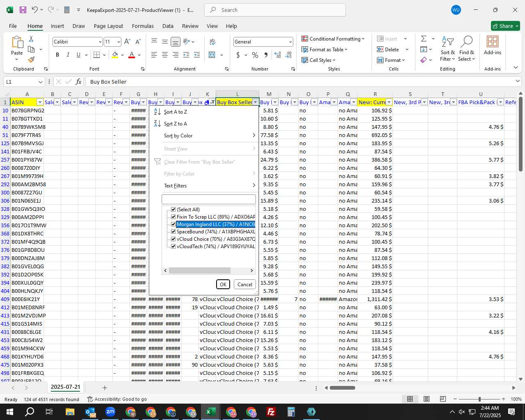Click the Insert Function fx icon
Viewport: 525px width, 420px height.
79,82
